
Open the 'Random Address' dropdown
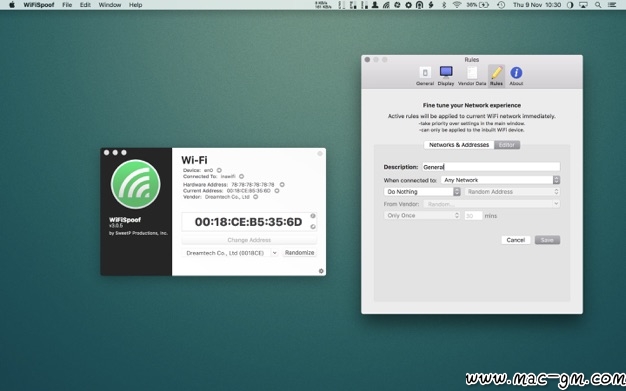[x=512, y=192]
